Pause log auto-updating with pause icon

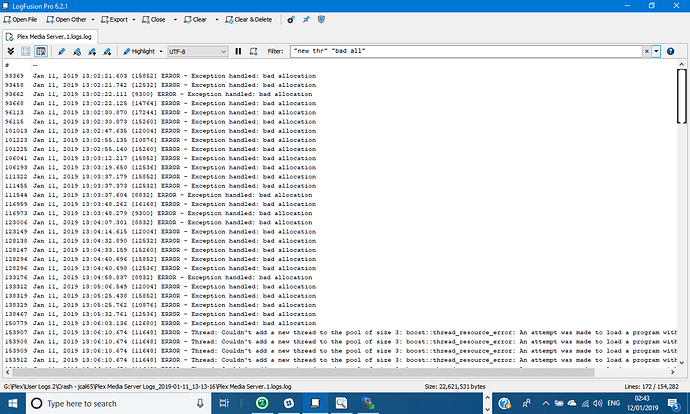point(238,51)
